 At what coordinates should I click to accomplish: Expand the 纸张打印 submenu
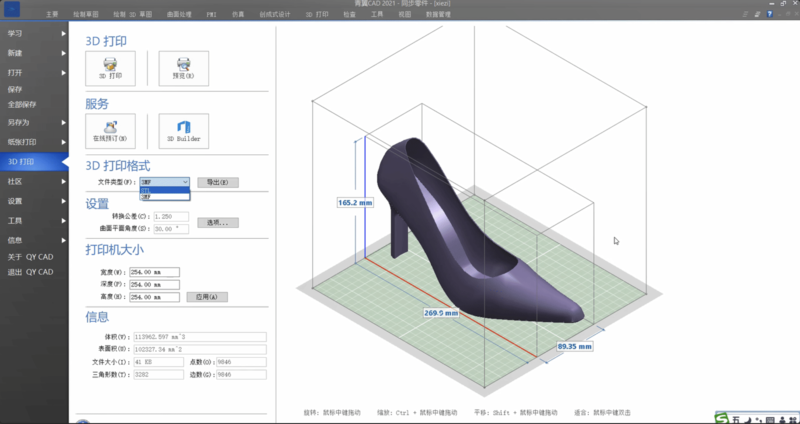coord(64,141)
